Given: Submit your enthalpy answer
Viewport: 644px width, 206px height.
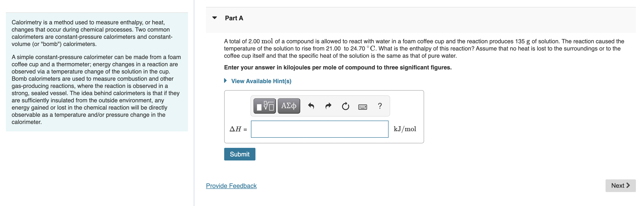Looking at the screenshot, I should pos(239,154).
